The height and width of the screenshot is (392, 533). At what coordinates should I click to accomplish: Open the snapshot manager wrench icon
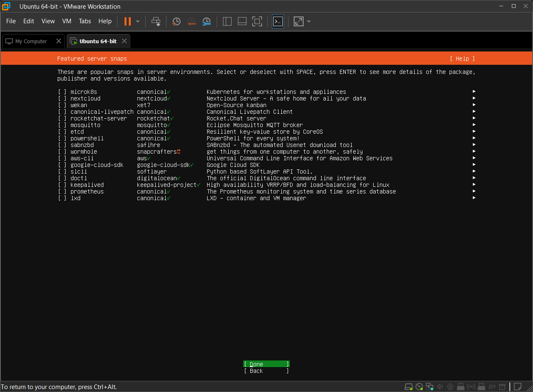click(206, 21)
